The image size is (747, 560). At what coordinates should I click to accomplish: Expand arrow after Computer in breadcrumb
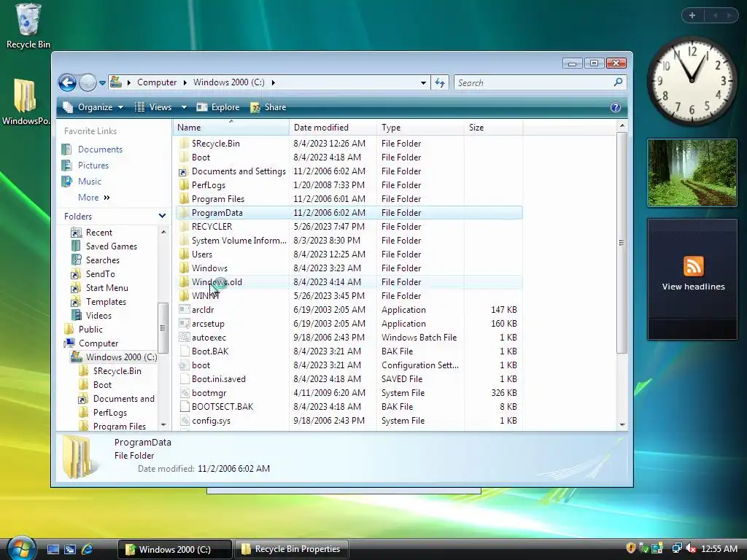185,82
